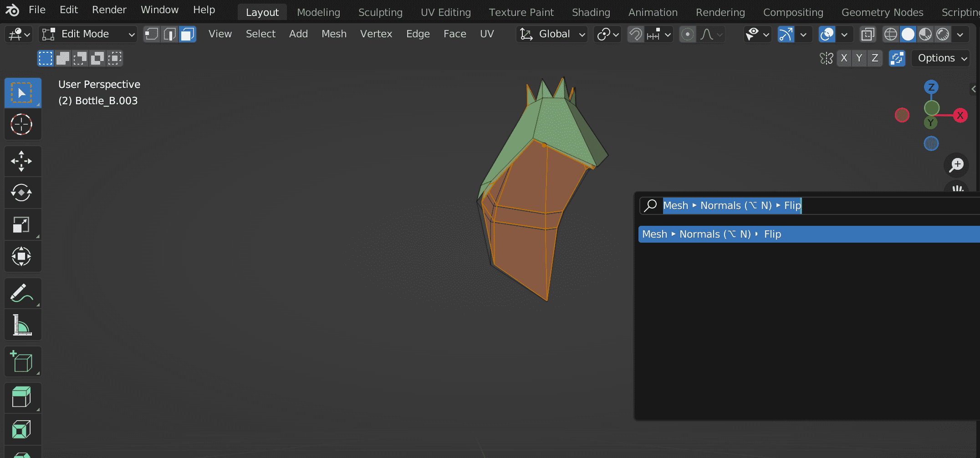Switch to face select mode

[x=187, y=34]
